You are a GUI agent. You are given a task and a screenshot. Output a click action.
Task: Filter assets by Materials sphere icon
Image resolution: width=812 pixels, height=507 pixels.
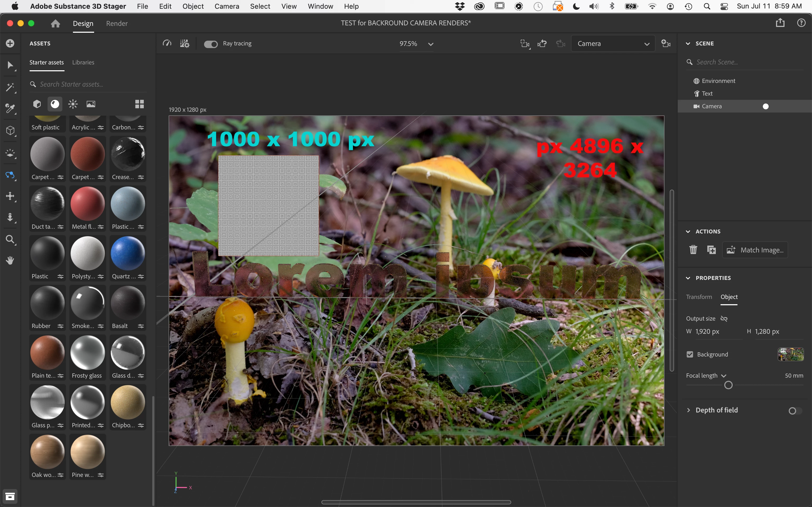55,104
